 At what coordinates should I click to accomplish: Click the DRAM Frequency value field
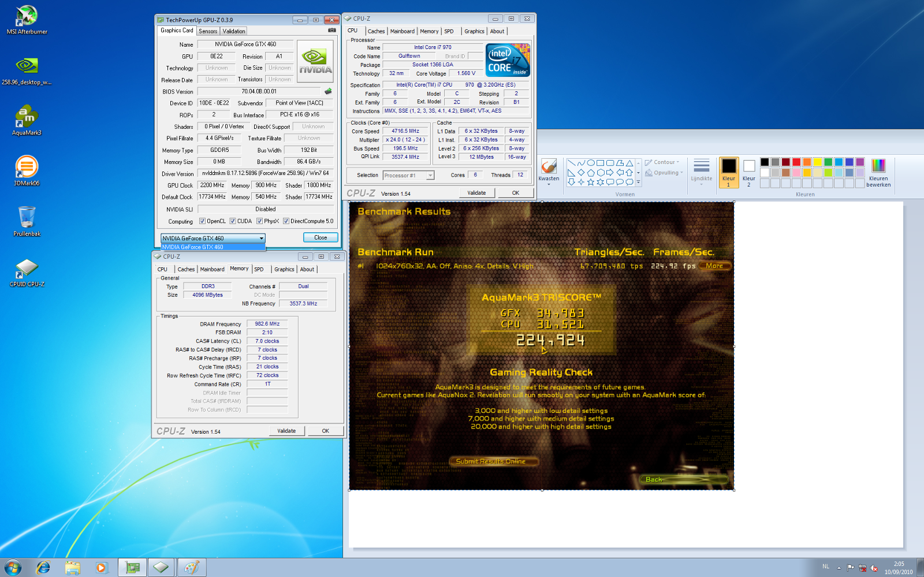[267, 324]
